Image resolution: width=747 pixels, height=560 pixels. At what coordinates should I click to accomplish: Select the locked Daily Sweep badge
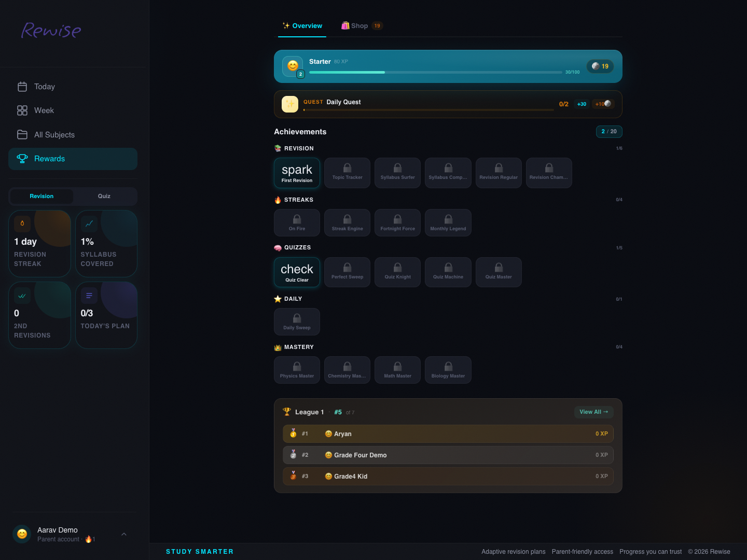pyautogui.click(x=297, y=321)
